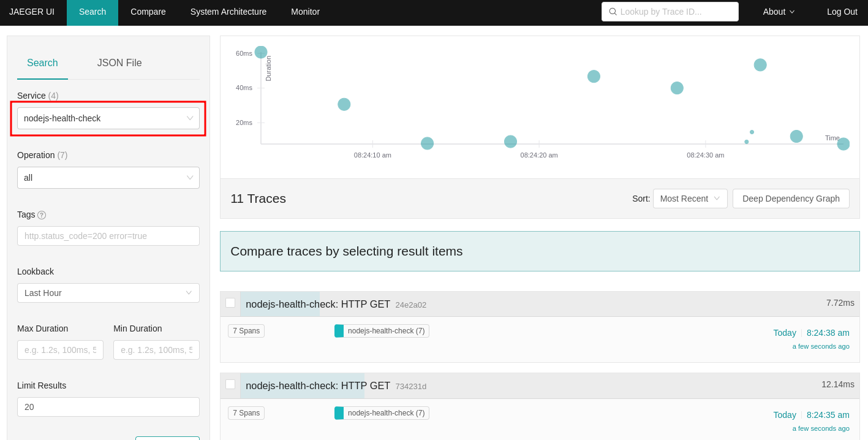Go to the System Architecture page

(x=228, y=12)
